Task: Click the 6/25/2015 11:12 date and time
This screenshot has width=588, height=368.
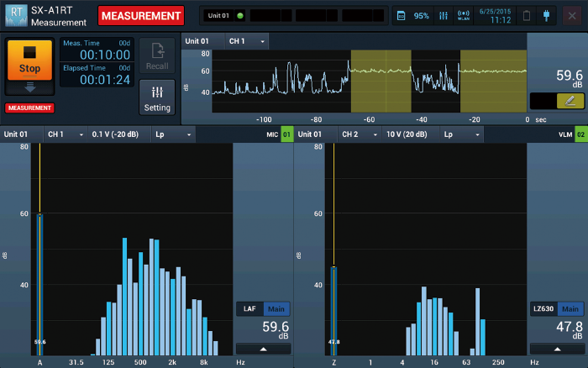Action: pos(495,16)
